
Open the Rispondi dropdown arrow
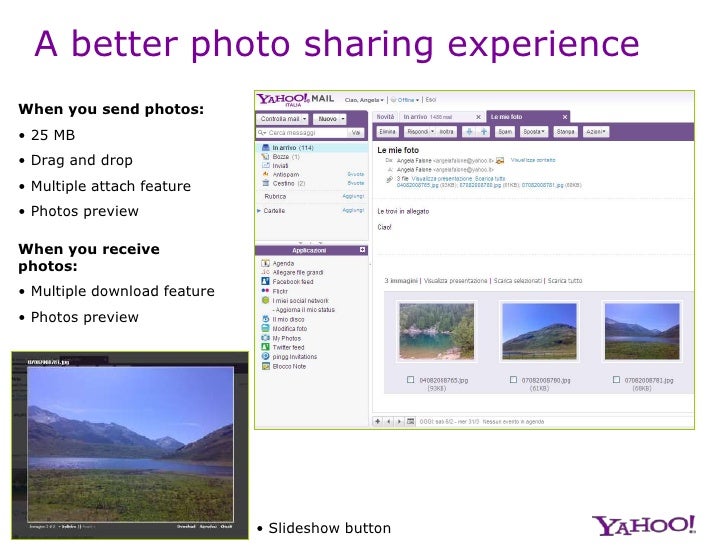(432, 132)
